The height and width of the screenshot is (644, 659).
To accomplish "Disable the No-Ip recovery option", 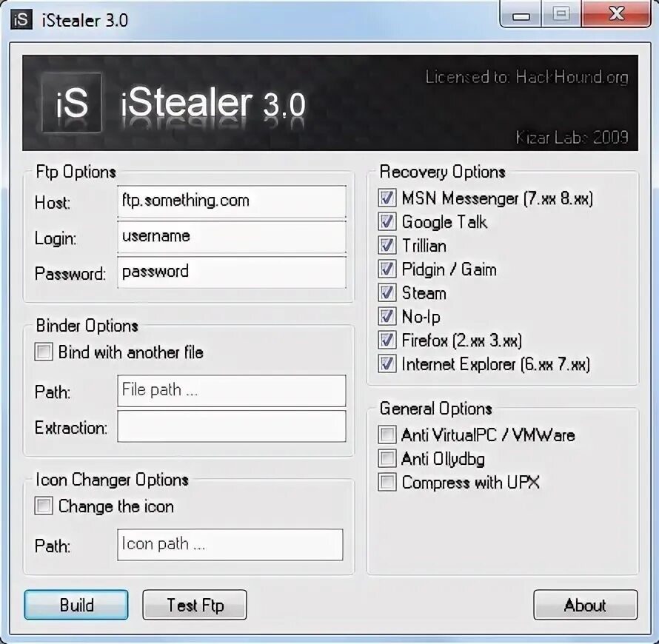I will click(387, 316).
